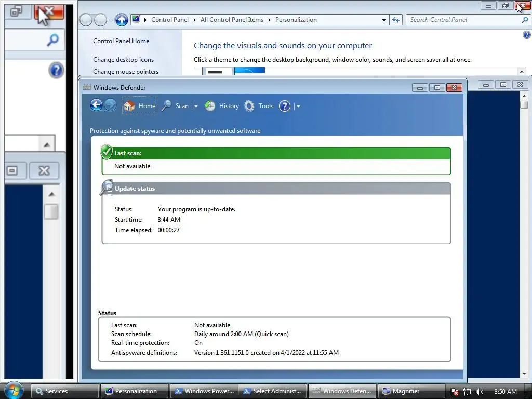Click the magnified help icon in Magnifier pane
532x399 pixels.
56,71
